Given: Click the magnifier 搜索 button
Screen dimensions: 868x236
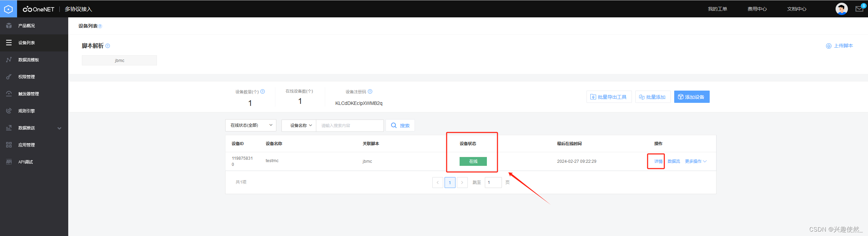Looking at the screenshot, I should [400, 126].
